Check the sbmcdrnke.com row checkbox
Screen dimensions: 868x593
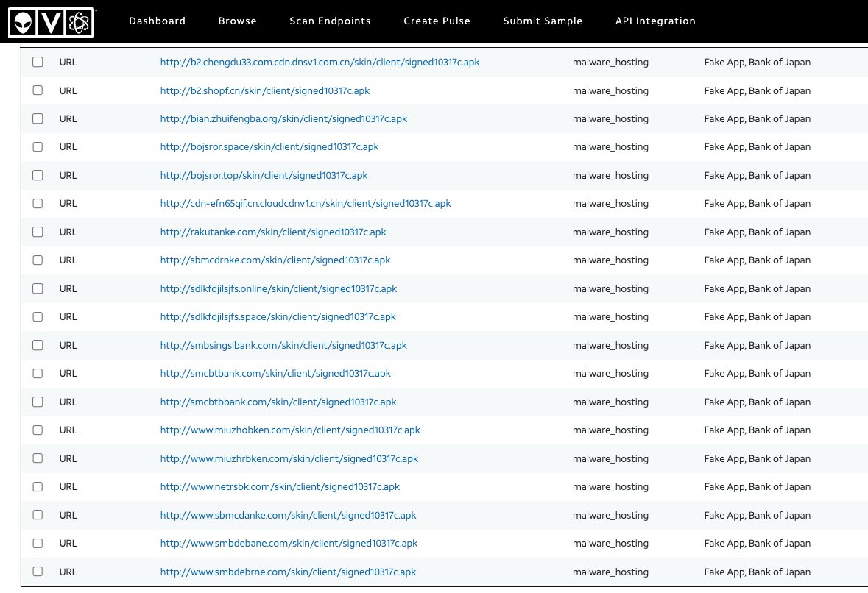coord(38,260)
